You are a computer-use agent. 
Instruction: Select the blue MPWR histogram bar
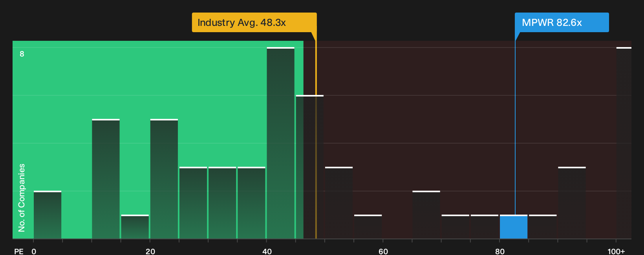(x=514, y=227)
